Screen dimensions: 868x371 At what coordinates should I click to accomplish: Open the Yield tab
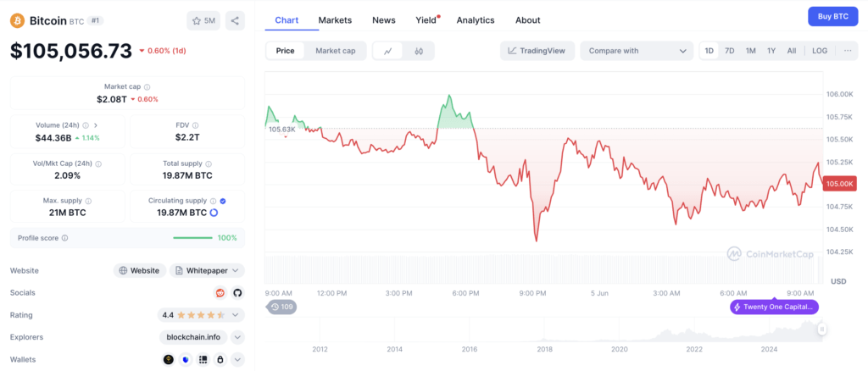[x=426, y=19]
